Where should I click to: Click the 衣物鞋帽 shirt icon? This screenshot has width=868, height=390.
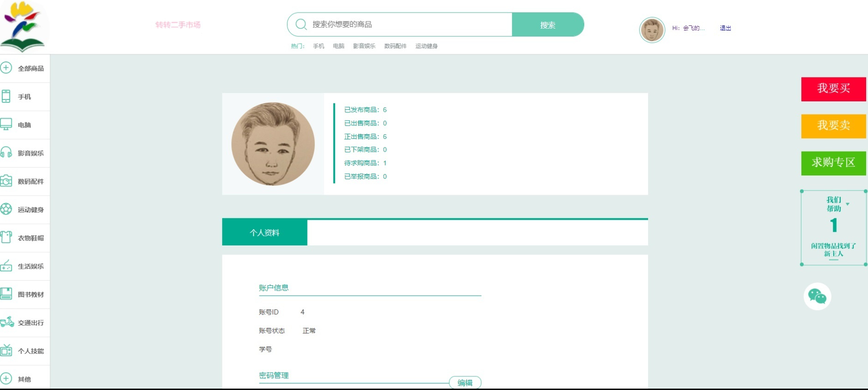tap(6, 237)
